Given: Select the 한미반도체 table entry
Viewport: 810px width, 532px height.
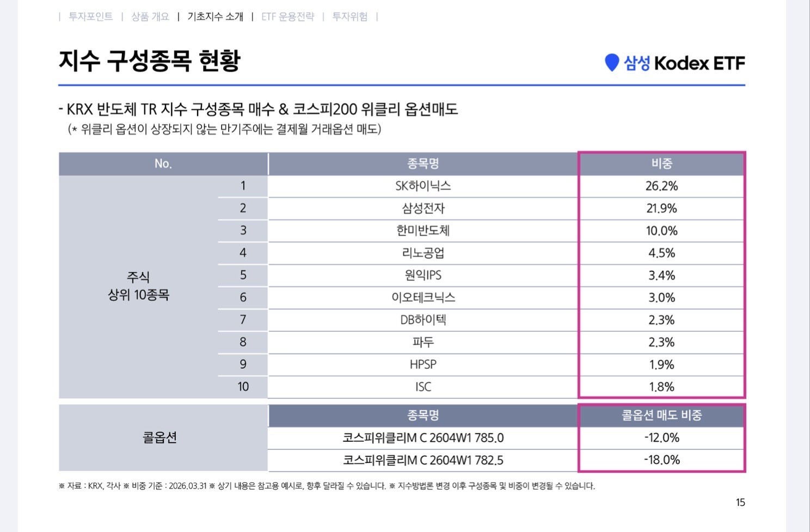Looking at the screenshot, I should 423,231.
